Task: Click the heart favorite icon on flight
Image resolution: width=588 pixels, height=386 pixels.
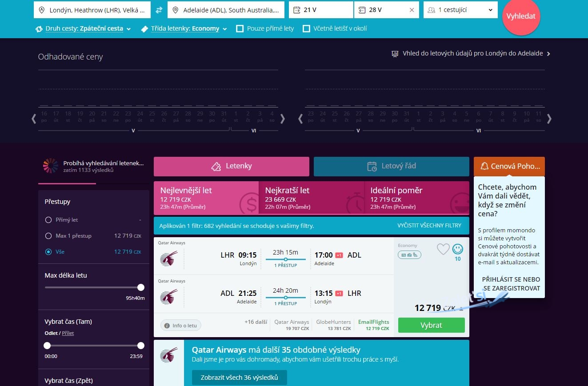Action: click(443, 249)
